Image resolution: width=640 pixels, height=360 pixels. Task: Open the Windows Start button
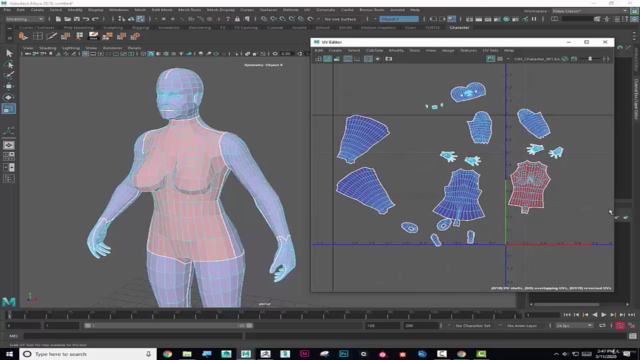tap(9, 354)
